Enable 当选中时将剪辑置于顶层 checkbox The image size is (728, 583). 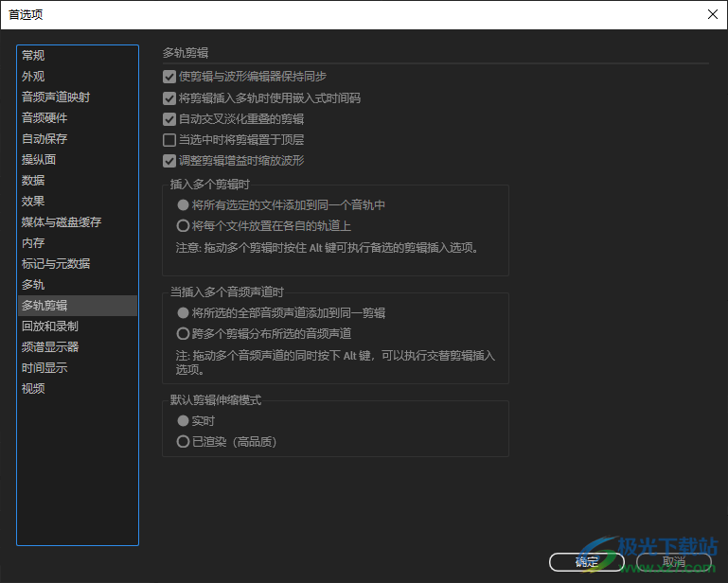point(169,140)
